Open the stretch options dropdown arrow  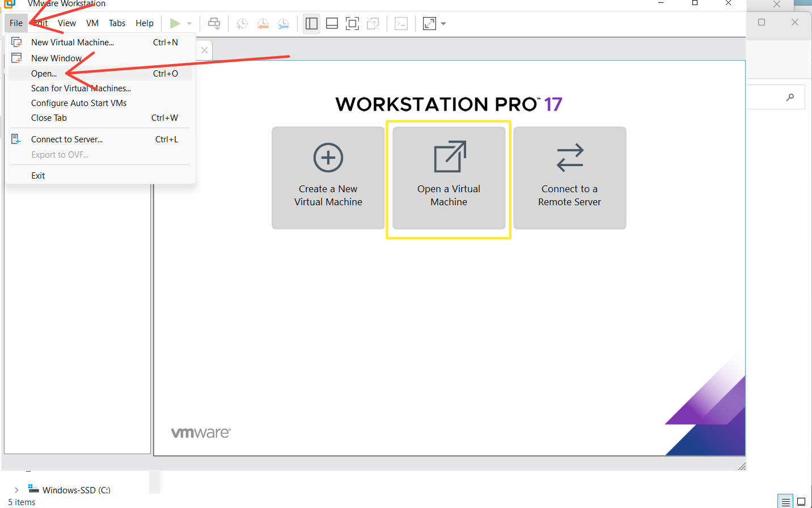[x=443, y=24]
